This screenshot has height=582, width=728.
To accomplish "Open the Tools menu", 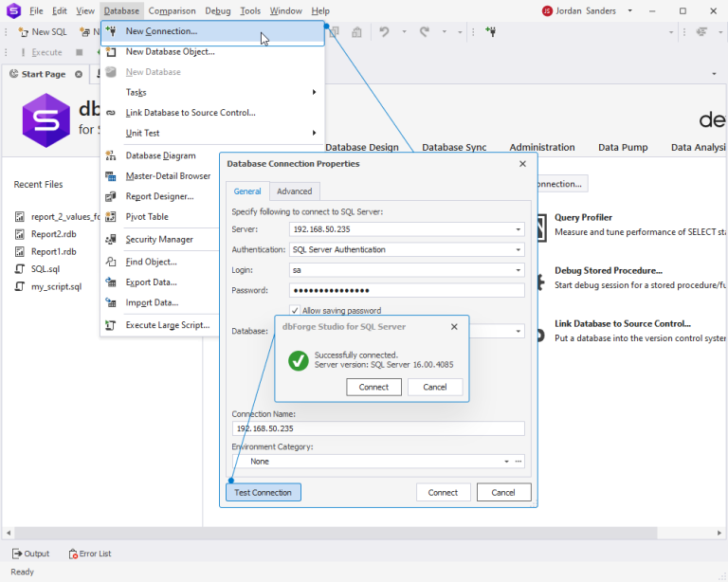I will pos(250,10).
